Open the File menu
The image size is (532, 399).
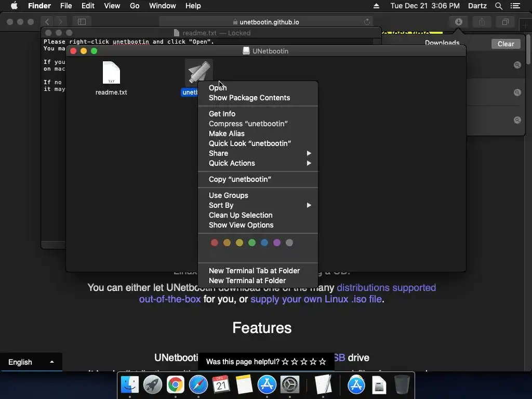(x=66, y=6)
